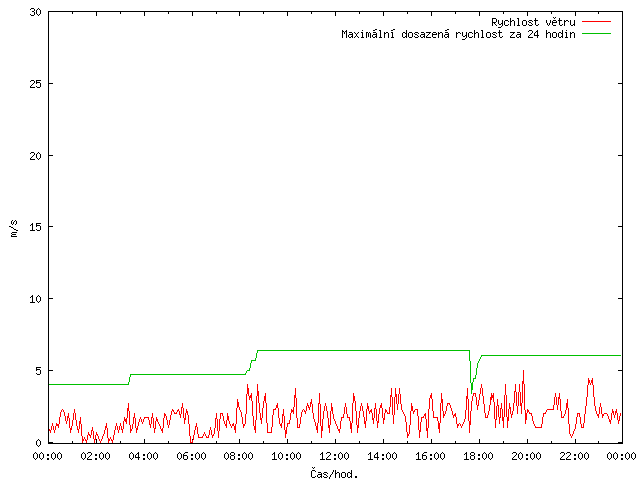The image size is (640, 480).
Task: Click the y-axis value 10
Action: tap(36, 299)
